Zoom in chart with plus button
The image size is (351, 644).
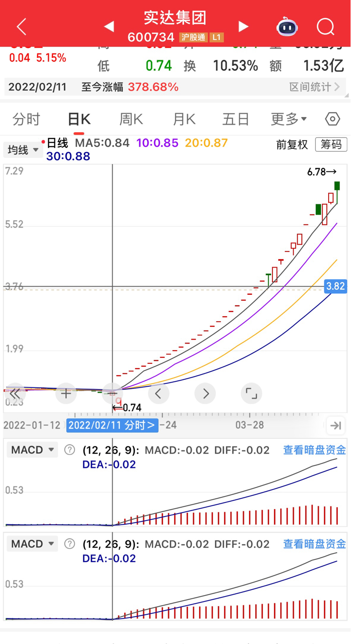point(66,394)
